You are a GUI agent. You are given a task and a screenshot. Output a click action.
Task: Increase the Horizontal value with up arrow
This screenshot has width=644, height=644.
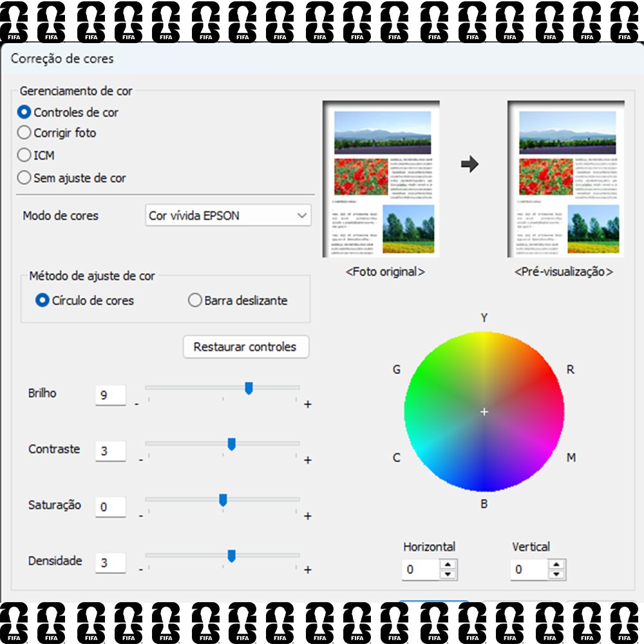(x=448, y=564)
